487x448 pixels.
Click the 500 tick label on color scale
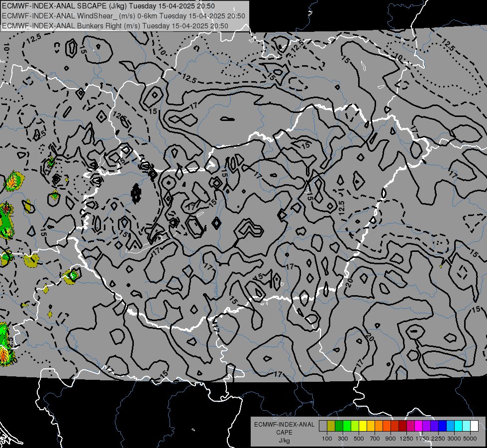359,439
